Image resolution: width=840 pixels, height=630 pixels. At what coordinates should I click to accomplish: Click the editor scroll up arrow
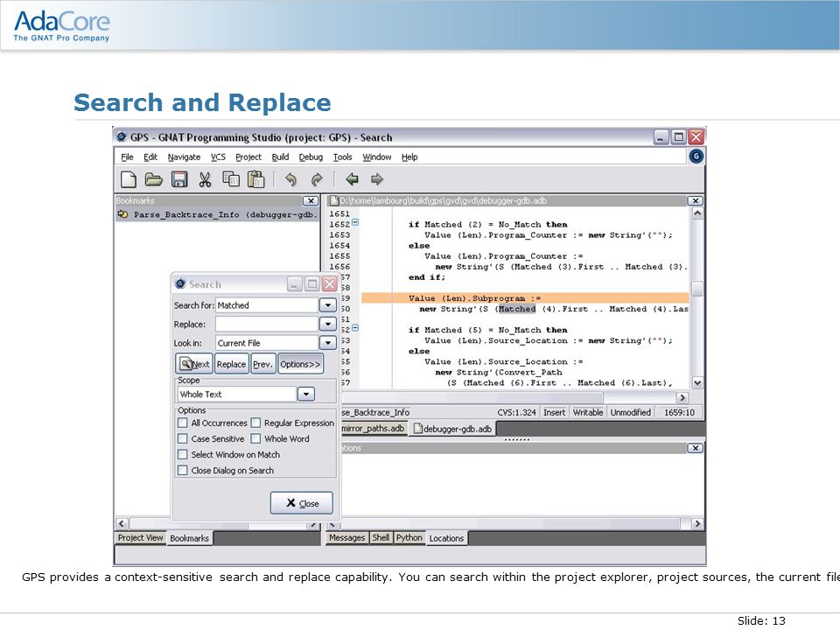point(697,213)
